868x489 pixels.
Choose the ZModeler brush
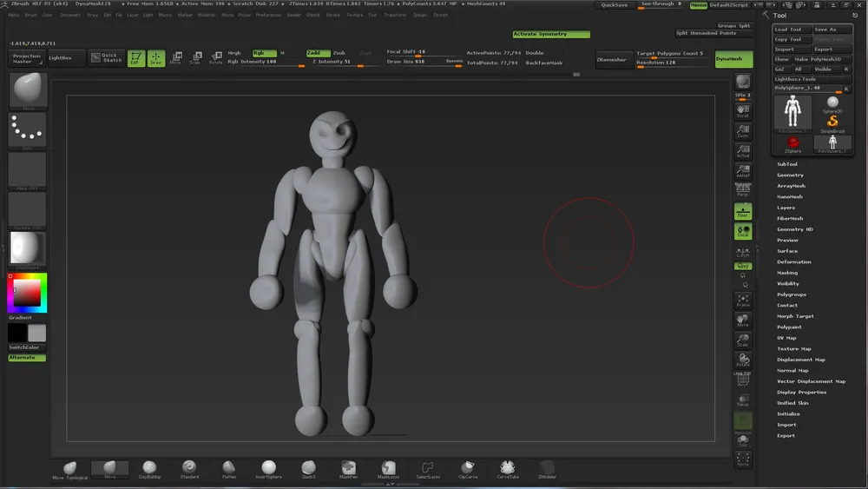click(547, 468)
